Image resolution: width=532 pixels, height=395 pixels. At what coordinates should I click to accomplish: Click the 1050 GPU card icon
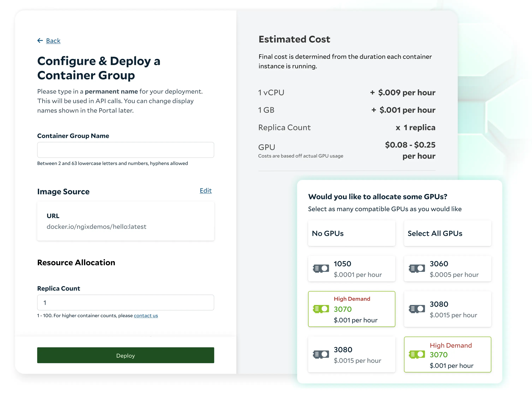point(321,268)
